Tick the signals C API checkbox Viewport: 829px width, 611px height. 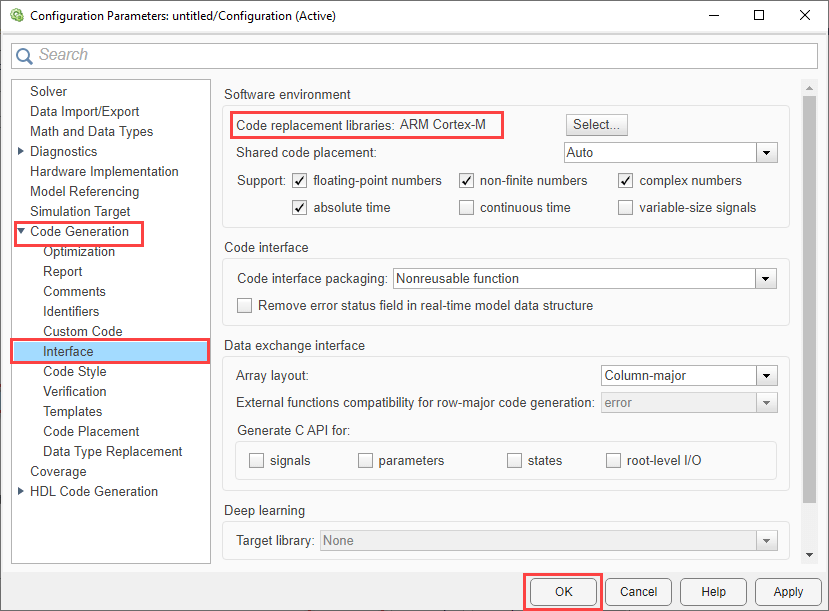(x=257, y=461)
